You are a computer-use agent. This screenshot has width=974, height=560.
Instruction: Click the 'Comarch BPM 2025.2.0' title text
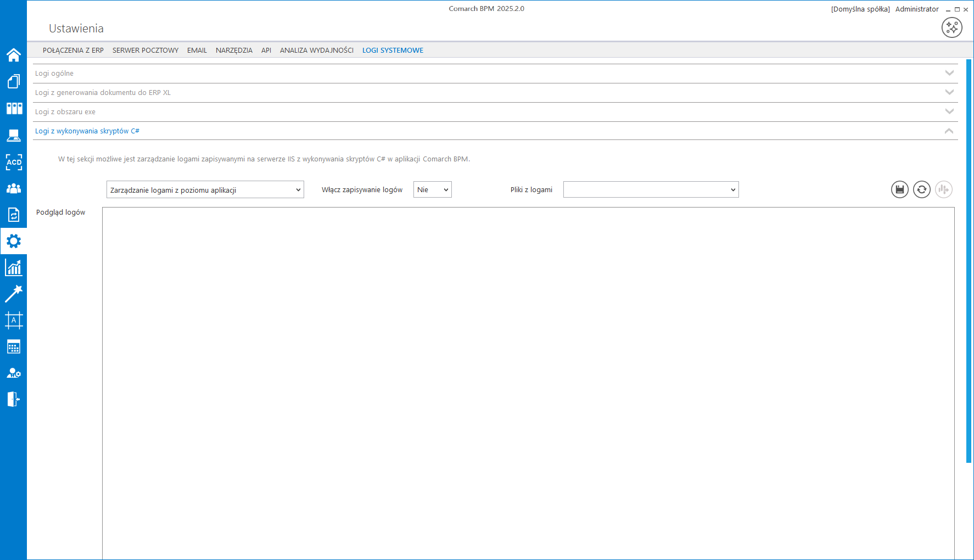point(486,8)
